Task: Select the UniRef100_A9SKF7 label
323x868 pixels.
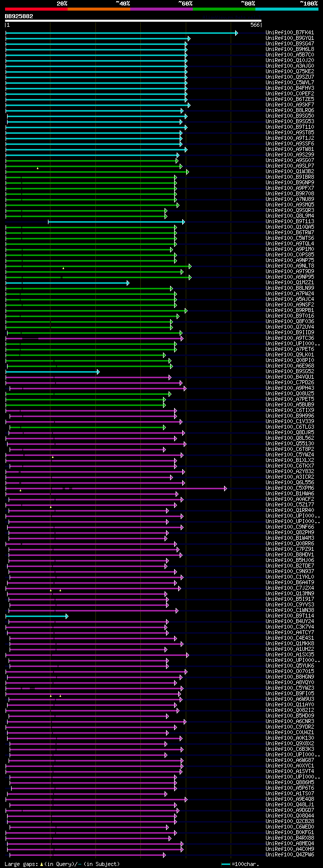Action: point(290,105)
